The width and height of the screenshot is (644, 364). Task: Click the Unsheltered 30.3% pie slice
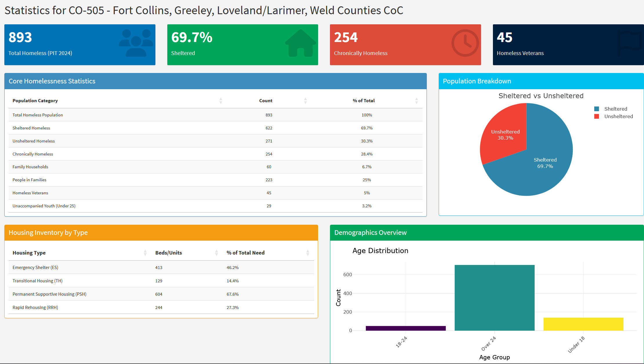505,135
